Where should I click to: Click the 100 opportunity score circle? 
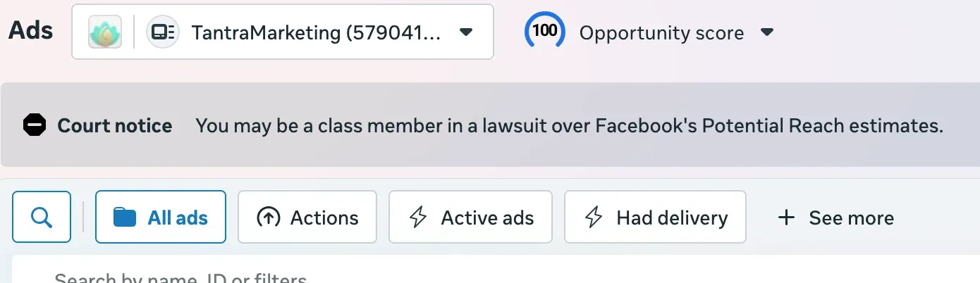click(x=544, y=31)
